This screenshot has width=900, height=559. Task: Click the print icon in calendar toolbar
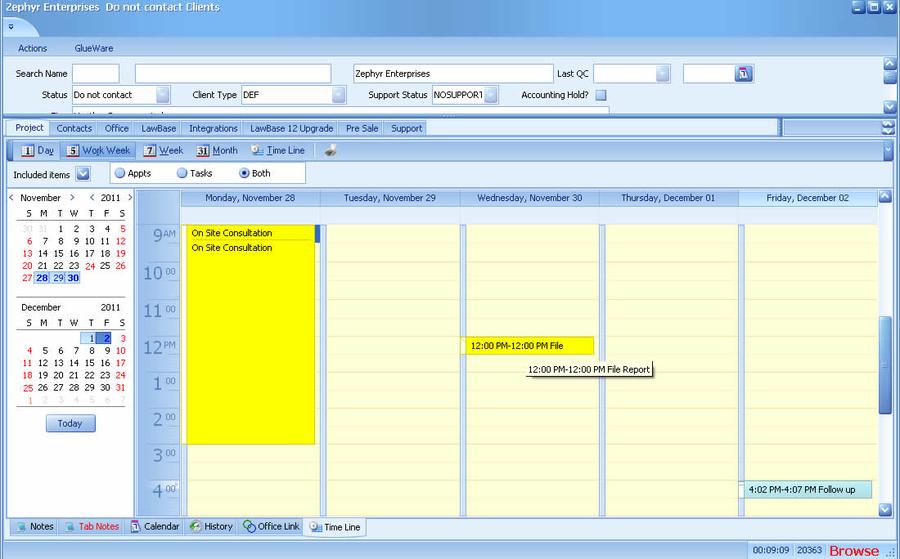click(330, 151)
